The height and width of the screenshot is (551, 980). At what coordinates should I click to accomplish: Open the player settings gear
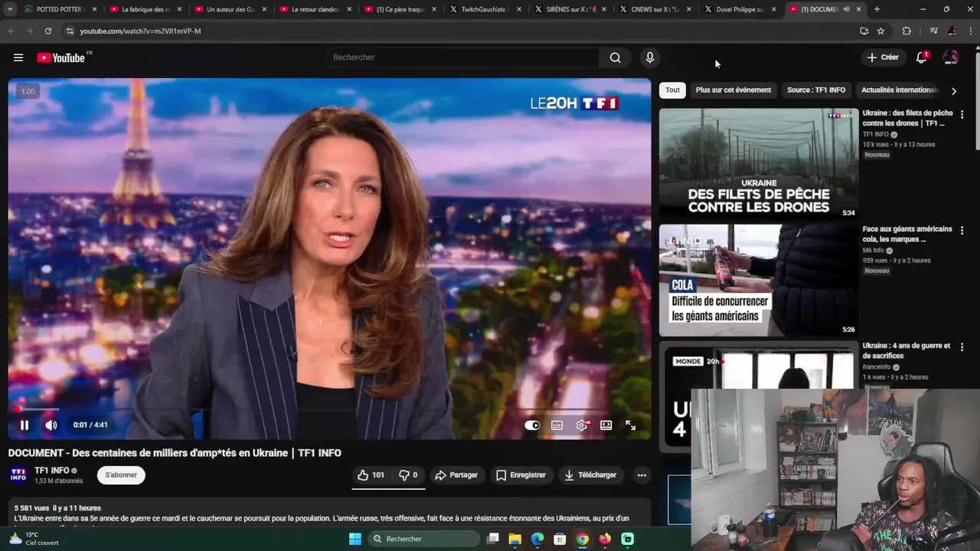click(x=582, y=425)
